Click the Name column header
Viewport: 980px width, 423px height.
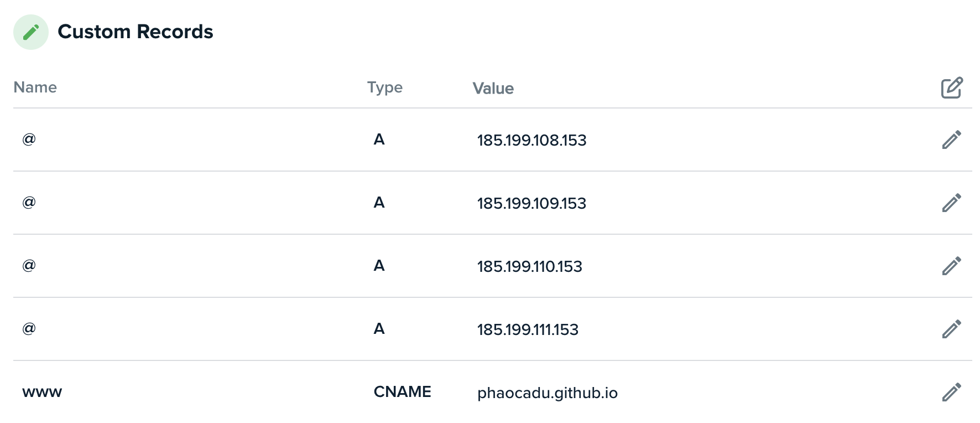(35, 87)
